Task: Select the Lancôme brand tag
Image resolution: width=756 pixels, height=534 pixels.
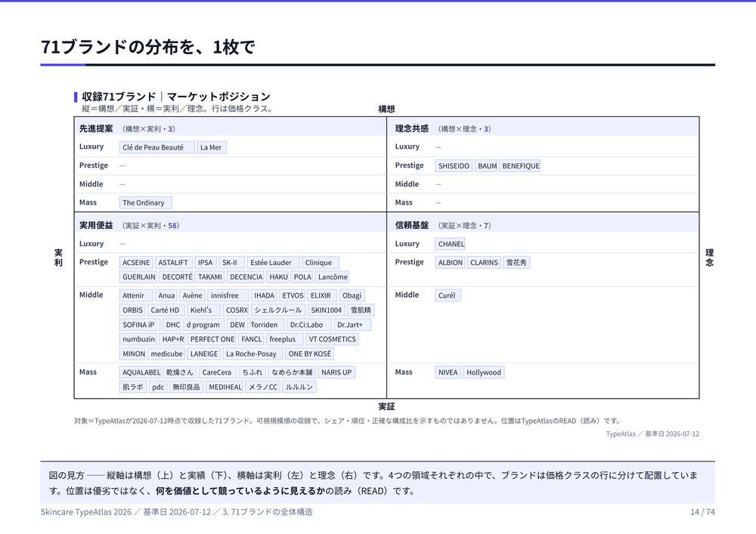Action: [332, 277]
